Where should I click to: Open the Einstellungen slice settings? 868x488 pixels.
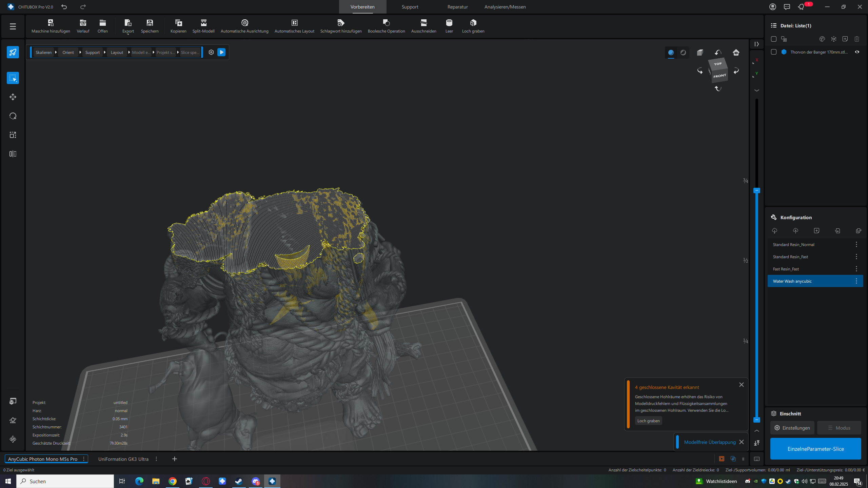click(x=792, y=428)
